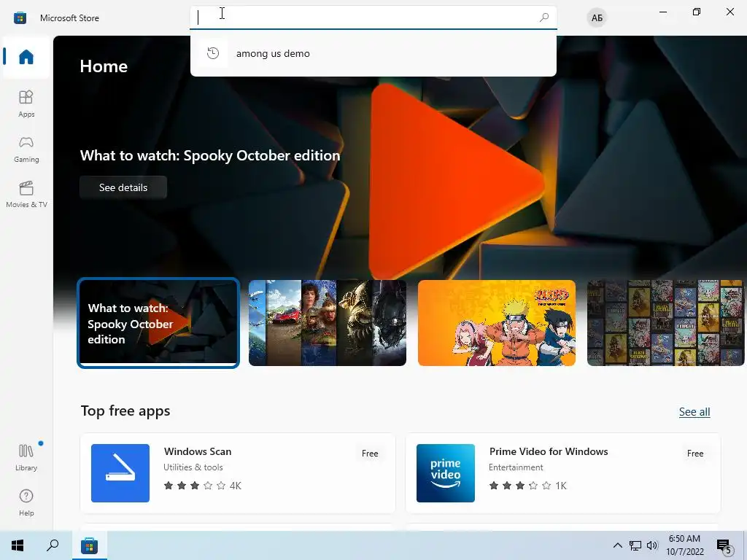
Task: Select the Naruto banner thumbnail
Action: (x=496, y=323)
